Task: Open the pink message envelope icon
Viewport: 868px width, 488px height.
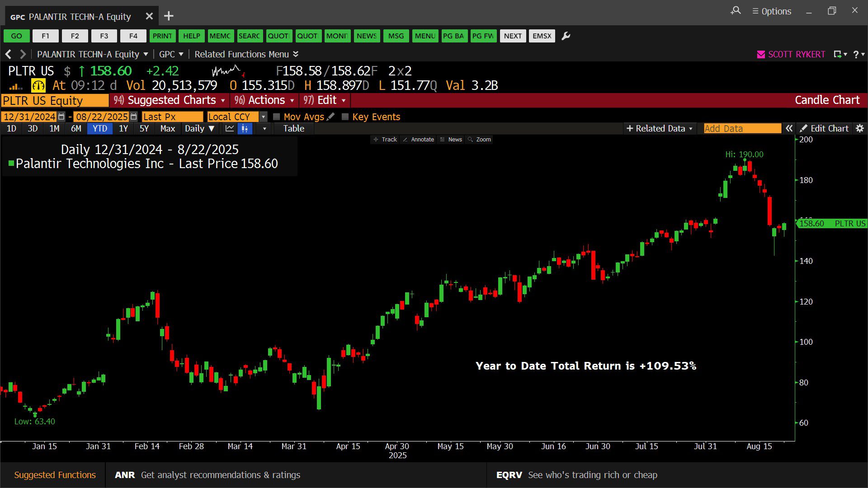Action: [x=761, y=55]
